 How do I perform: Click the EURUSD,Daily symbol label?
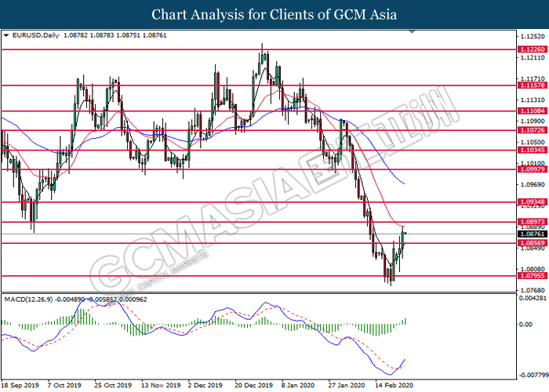pyautogui.click(x=36, y=35)
